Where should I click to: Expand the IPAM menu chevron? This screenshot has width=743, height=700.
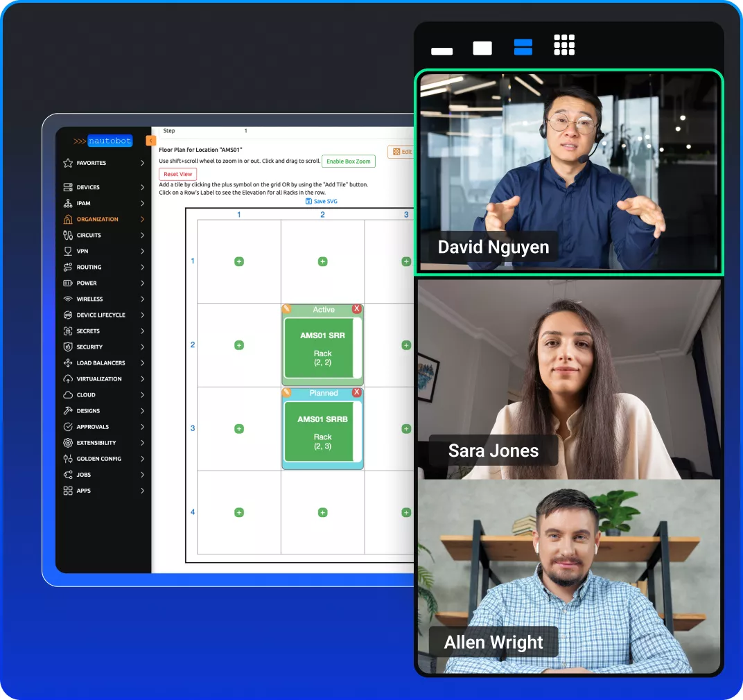142,203
